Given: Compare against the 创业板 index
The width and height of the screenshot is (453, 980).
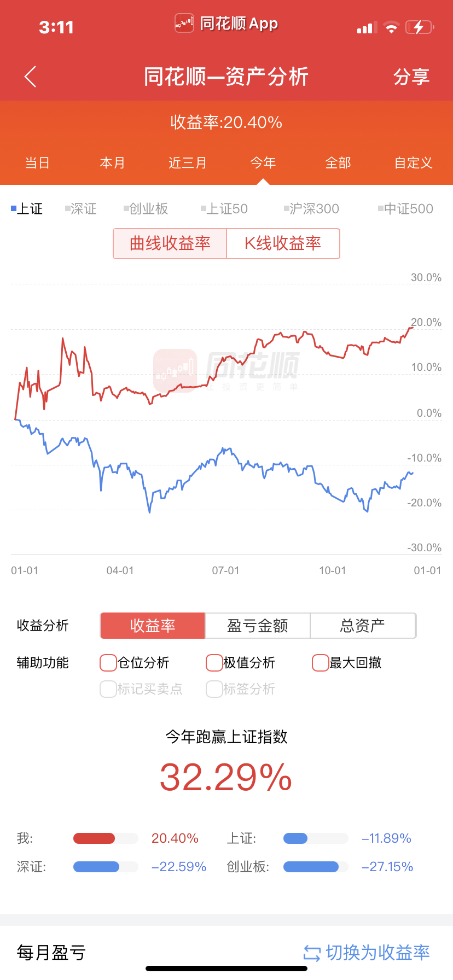Looking at the screenshot, I should (146, 209).
